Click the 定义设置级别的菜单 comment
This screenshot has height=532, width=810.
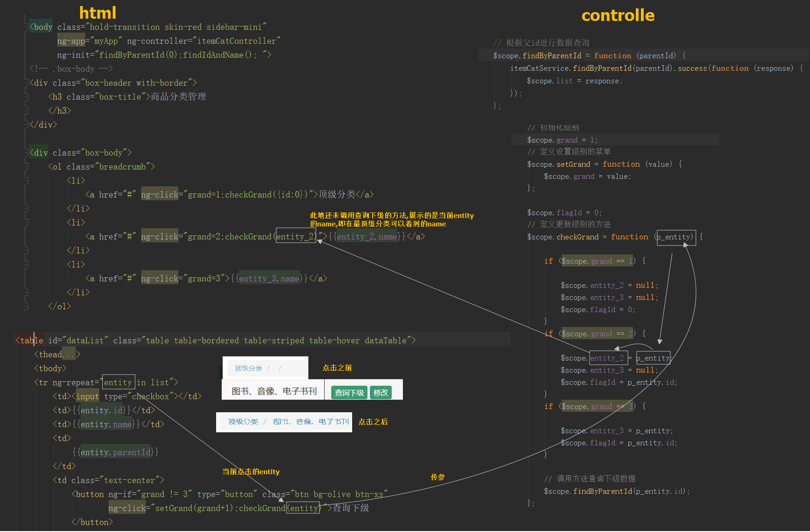(569, 152)
